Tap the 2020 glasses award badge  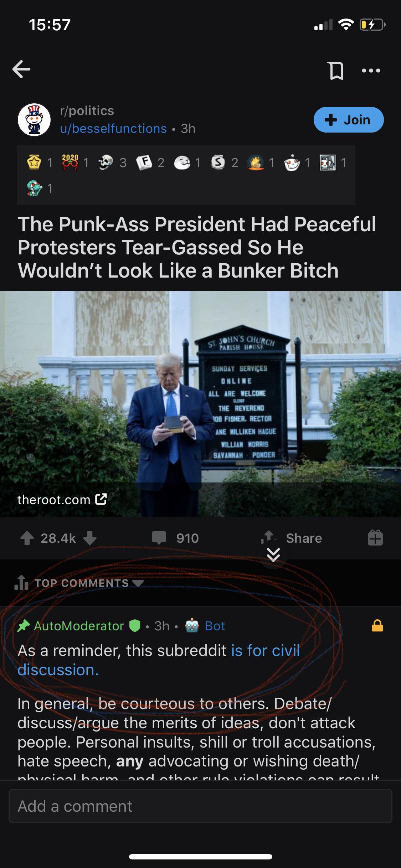(x=70, y=163)
